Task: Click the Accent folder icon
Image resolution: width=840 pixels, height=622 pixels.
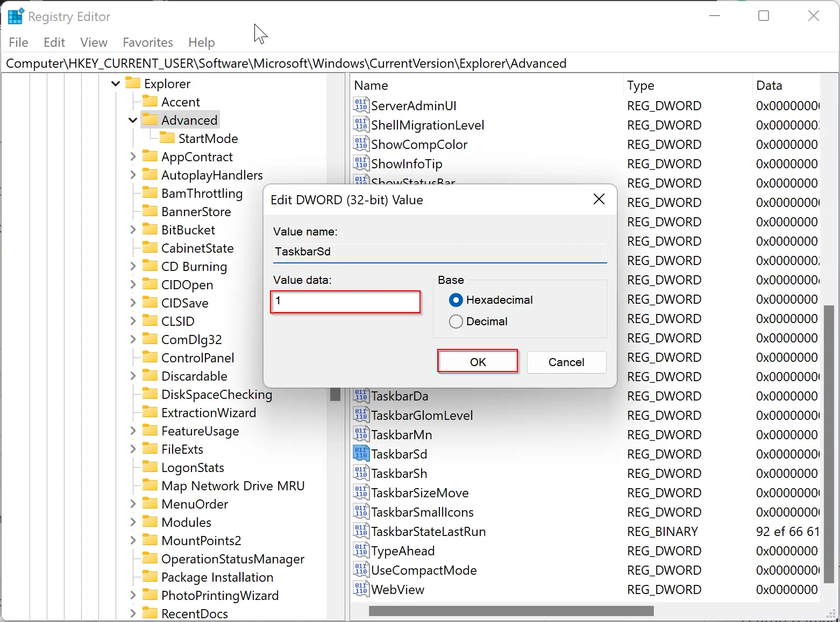Action: (150, 101)
